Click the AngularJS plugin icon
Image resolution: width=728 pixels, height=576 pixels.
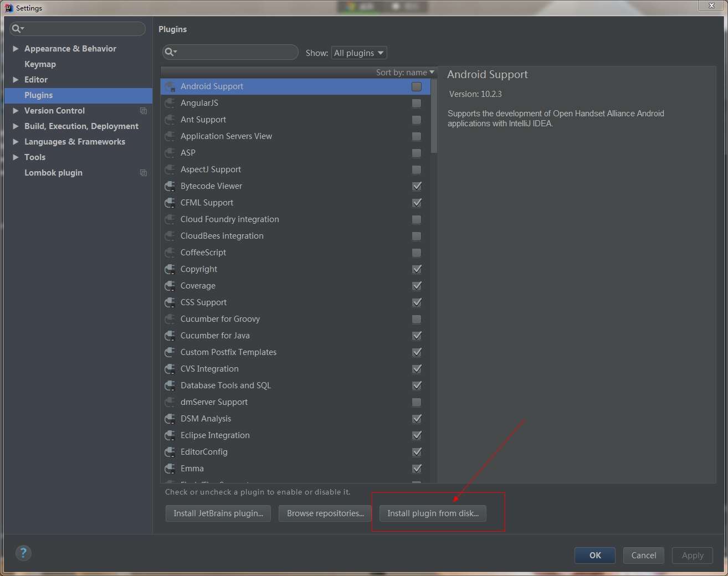coord(170,103)
